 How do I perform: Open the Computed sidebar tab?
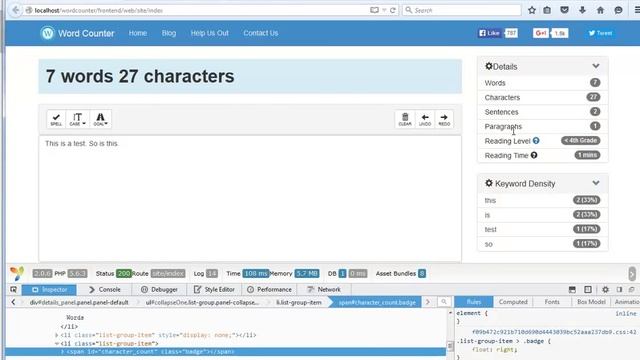[x=513, y=302]
